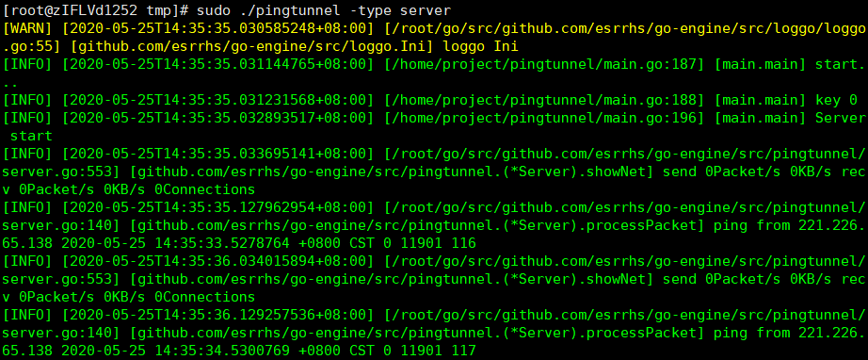Click the 'loggo Ini' message text

pos(481,46)
